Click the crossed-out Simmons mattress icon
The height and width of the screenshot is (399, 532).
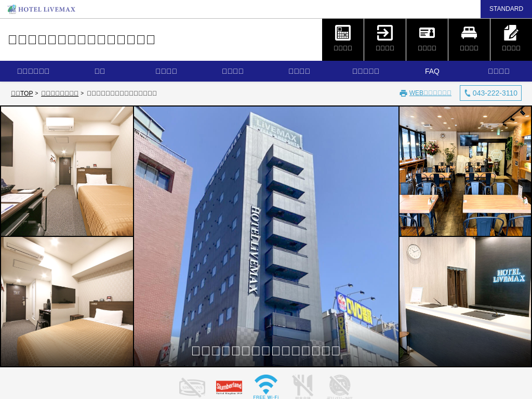(192, 387)
